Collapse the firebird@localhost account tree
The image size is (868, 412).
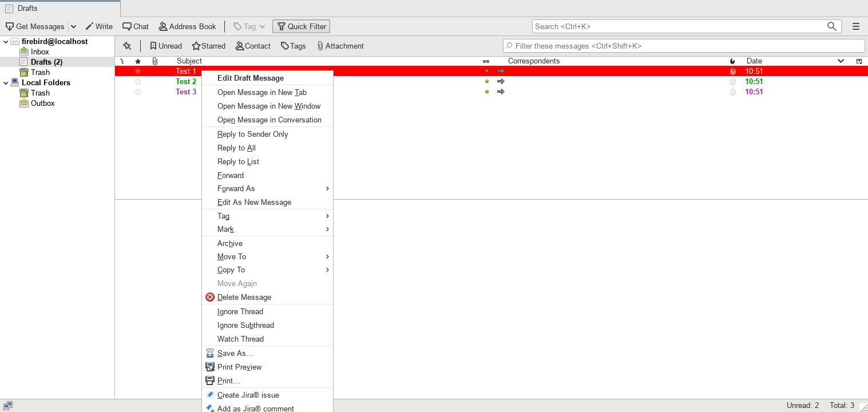(x=6, y=41)
